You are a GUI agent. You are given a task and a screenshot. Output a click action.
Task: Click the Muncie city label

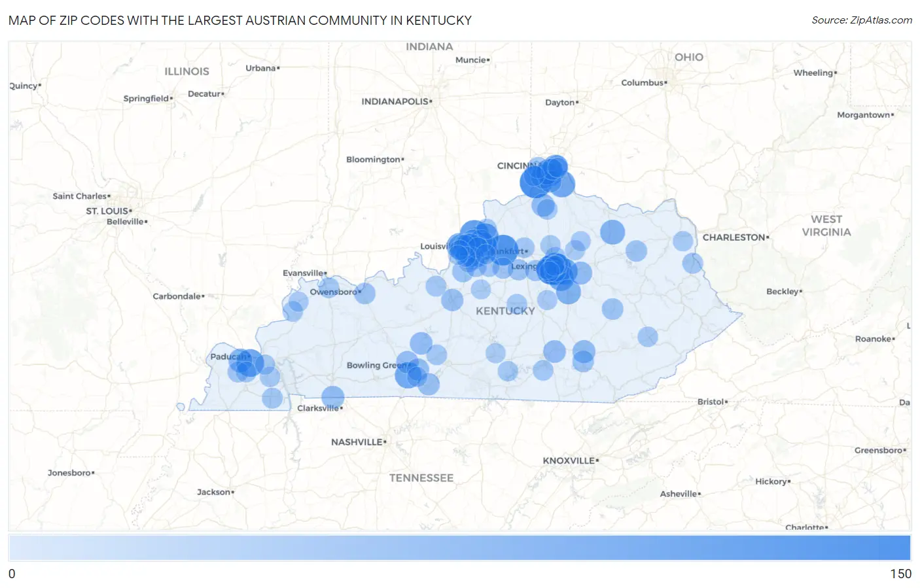[470, 60]
